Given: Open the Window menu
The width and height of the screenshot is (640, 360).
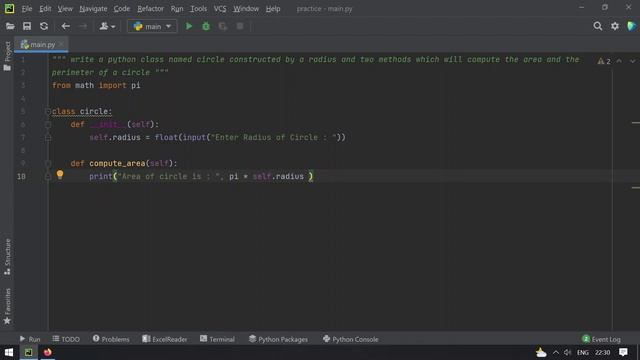Looking at the screenshot, I should (x=246, y=9).
